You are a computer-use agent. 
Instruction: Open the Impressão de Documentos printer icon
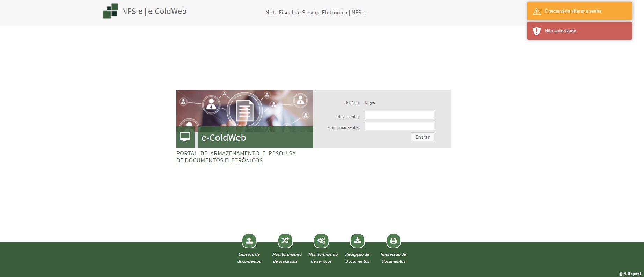393,241
